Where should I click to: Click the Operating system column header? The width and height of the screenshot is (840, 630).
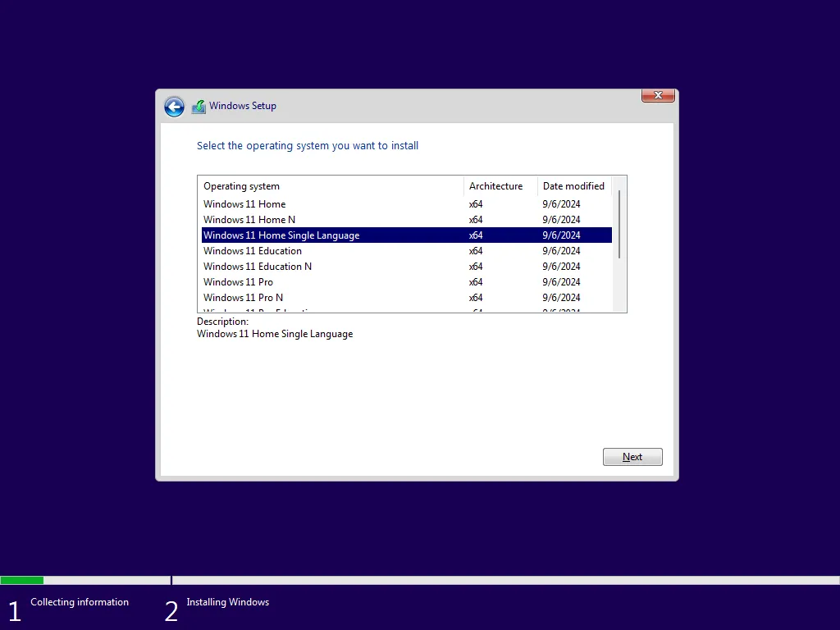241,185
